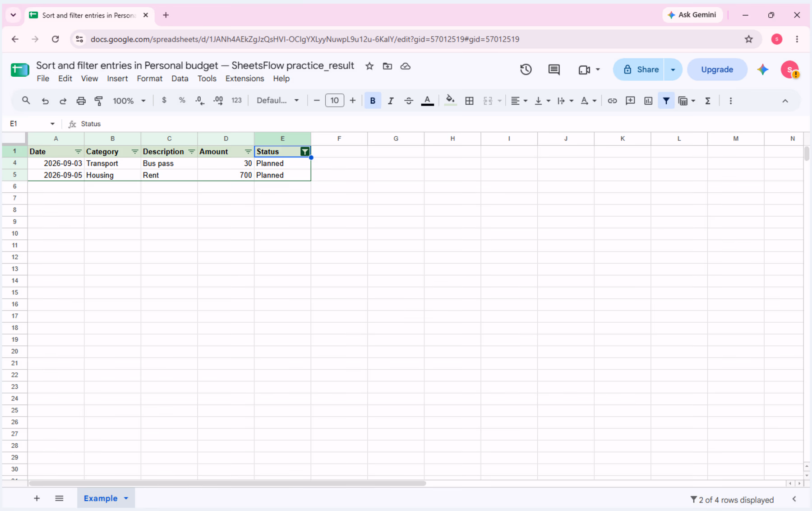Open the fill color picker
This screenshot has width=812, height=511.
tap(450, 101)
